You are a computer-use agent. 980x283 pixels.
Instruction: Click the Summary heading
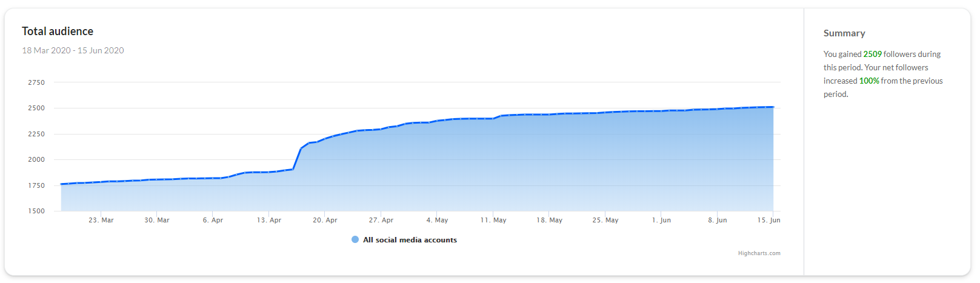[844, 33]
